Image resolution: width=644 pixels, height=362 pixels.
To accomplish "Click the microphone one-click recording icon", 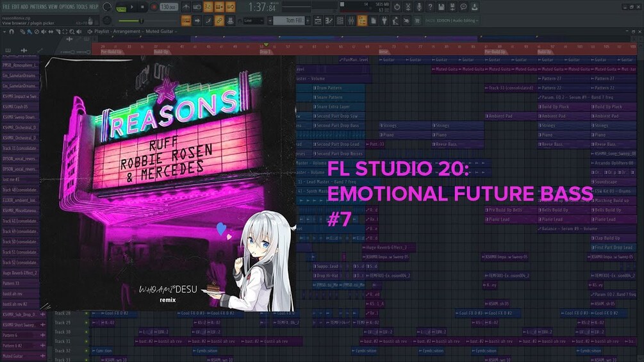I will [x=419, y=7].
